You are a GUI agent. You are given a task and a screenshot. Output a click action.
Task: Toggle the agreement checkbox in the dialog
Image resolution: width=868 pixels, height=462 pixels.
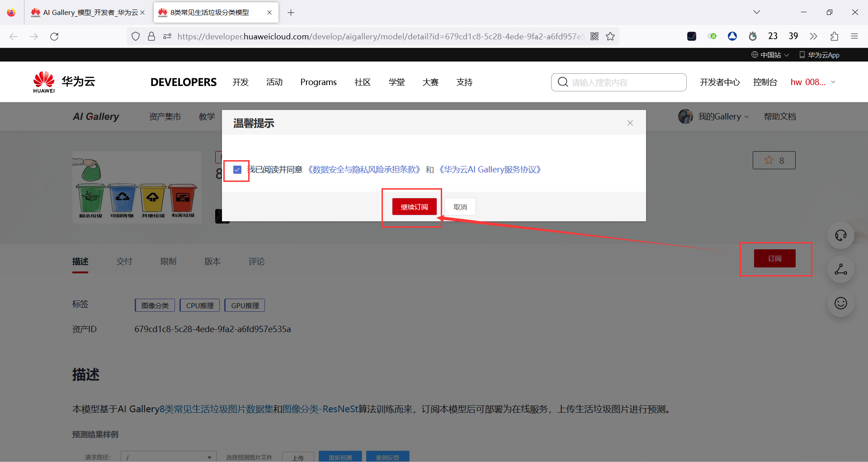[237, 169]
